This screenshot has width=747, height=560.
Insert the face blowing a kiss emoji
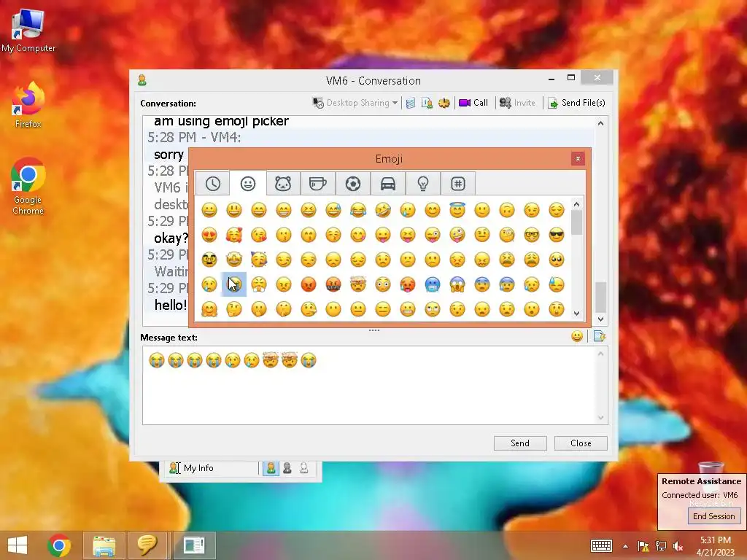click(x=259, y=235)
